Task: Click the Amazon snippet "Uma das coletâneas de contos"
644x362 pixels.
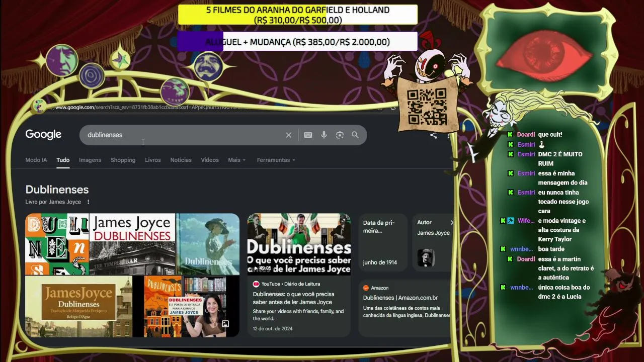Action: point(407,312)
